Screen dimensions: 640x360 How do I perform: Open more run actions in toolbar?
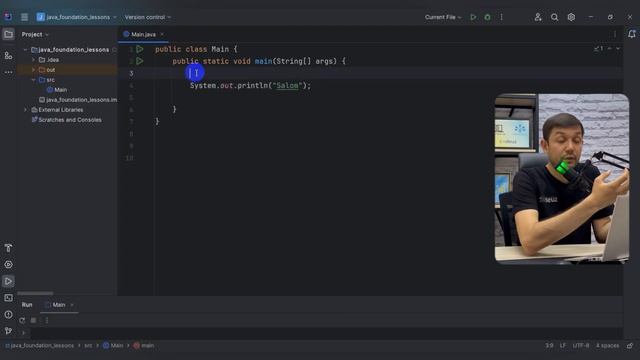coord(502,17)
